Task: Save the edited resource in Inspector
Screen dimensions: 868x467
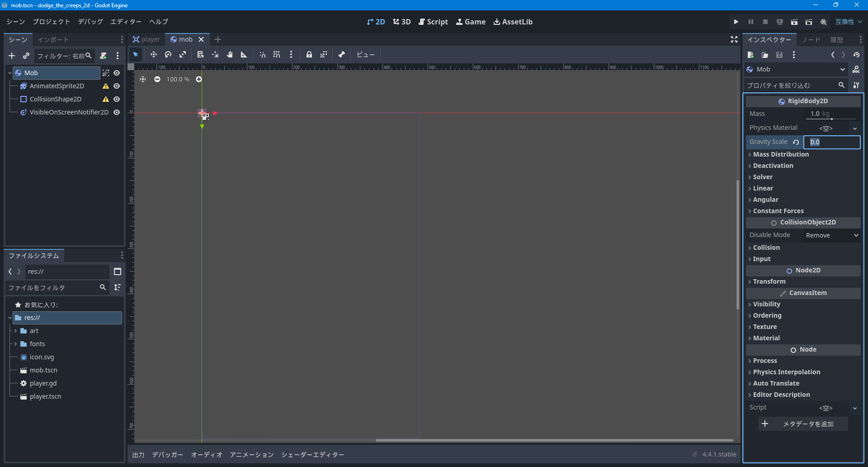Action: coord(779,55)
